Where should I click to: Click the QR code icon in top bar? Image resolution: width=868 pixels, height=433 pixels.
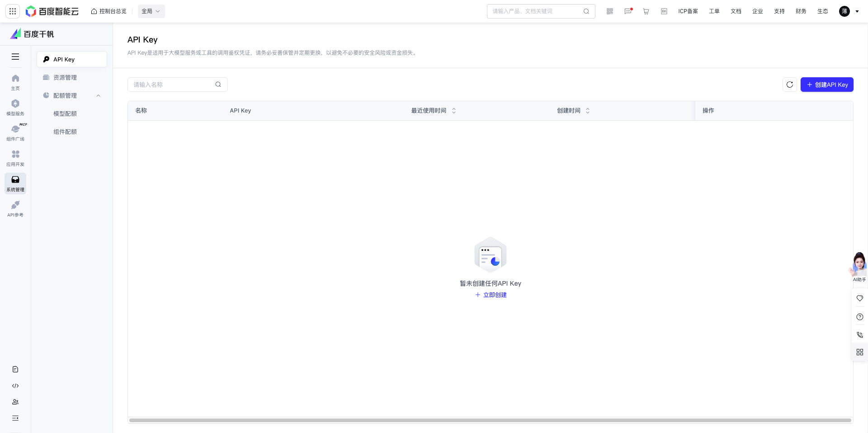click(x=610, y=11)
